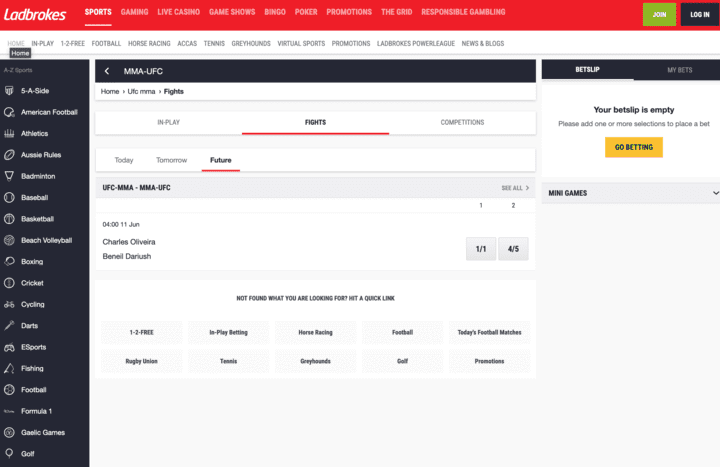720x467 pixels.
Task: Open the Gaming menu item
Action: click(x=135, y=12)
